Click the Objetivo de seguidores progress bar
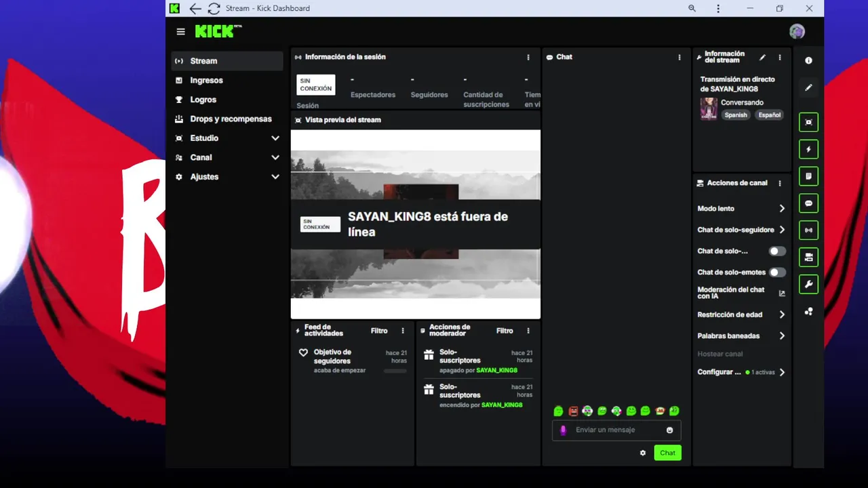The height and width of the screenshot is (488, 868). point(395,371)
